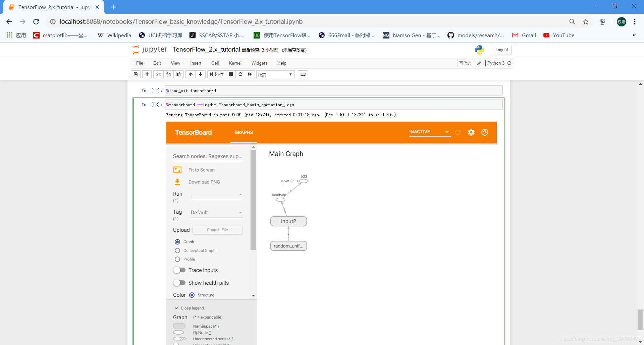Open TensorBoard settings gear
Screen dimensions: 644x345
471,132
